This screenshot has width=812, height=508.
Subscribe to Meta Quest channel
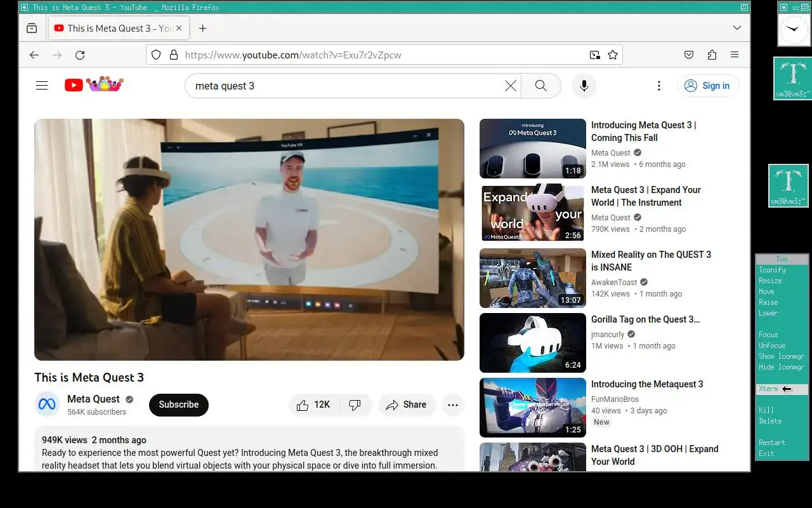click(x=179, y=404)
